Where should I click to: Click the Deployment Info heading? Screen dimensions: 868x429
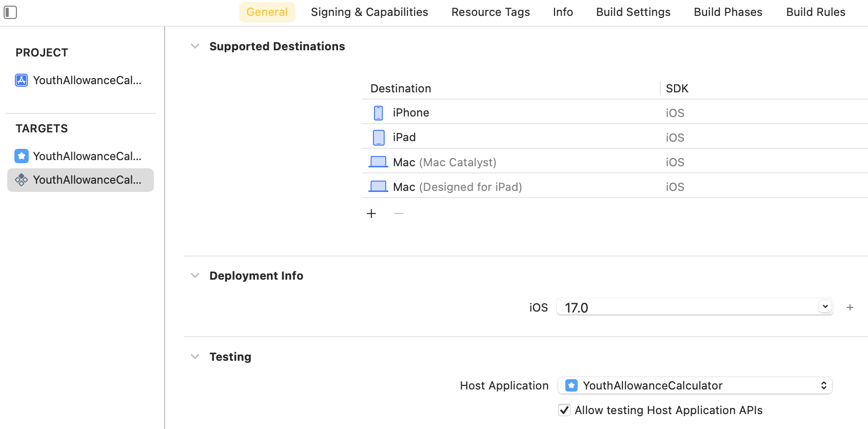point(257,276)
